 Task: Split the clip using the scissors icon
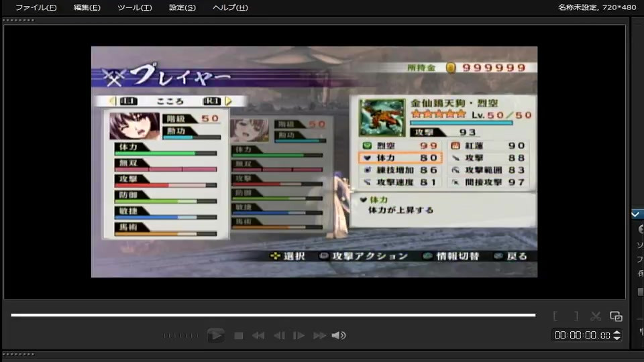click(x=596, y=316)
